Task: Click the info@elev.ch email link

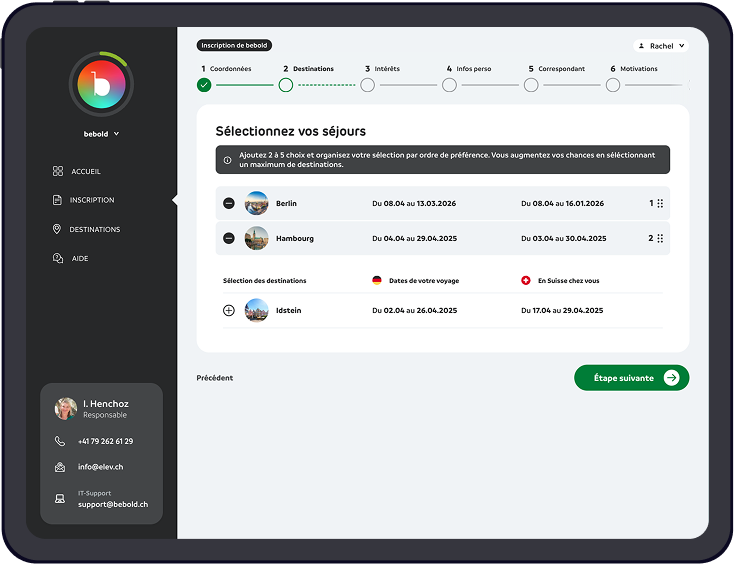Action: (x=100, y=467)
